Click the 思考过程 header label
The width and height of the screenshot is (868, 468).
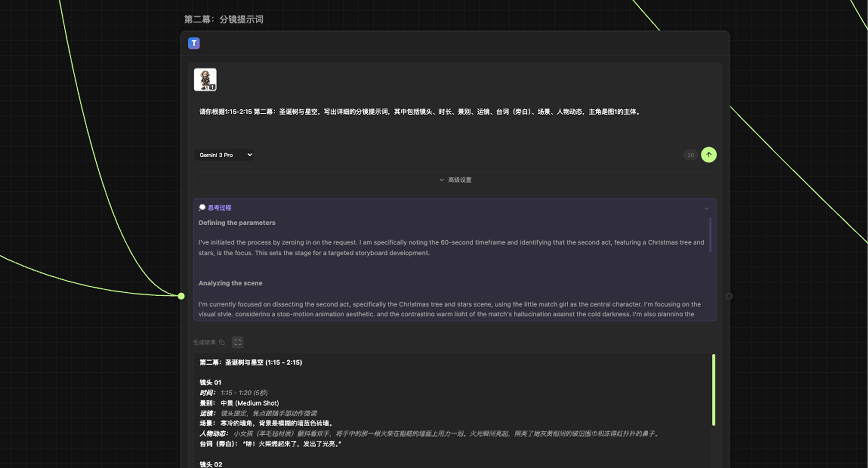(x=219, y=208)
